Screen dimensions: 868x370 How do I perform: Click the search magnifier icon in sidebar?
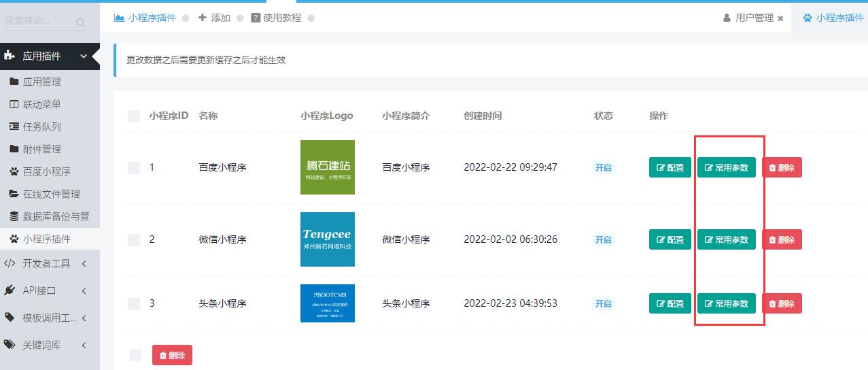(81, 23)
